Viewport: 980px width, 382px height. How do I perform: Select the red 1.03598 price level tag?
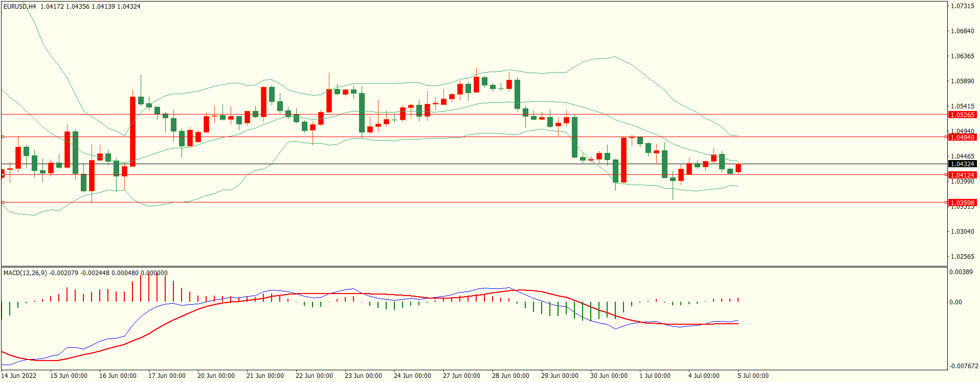[x=962, y=203]
